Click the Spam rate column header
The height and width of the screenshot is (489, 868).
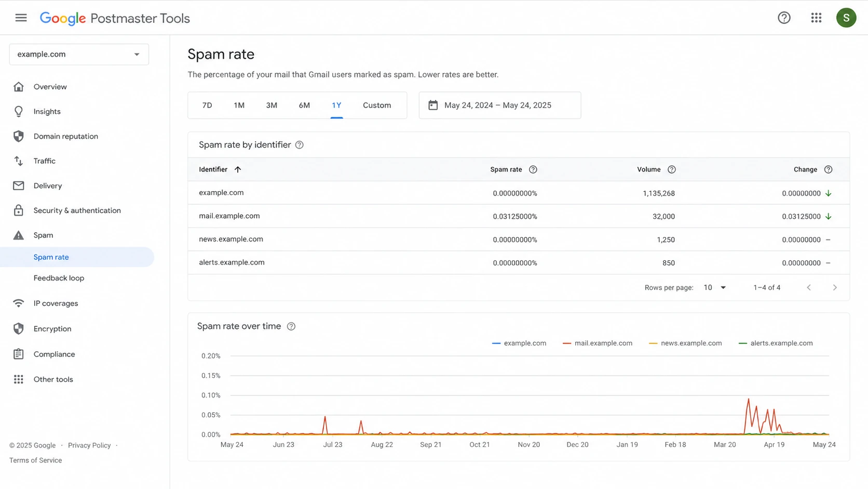pyautogui.click(x=506, y=169)
